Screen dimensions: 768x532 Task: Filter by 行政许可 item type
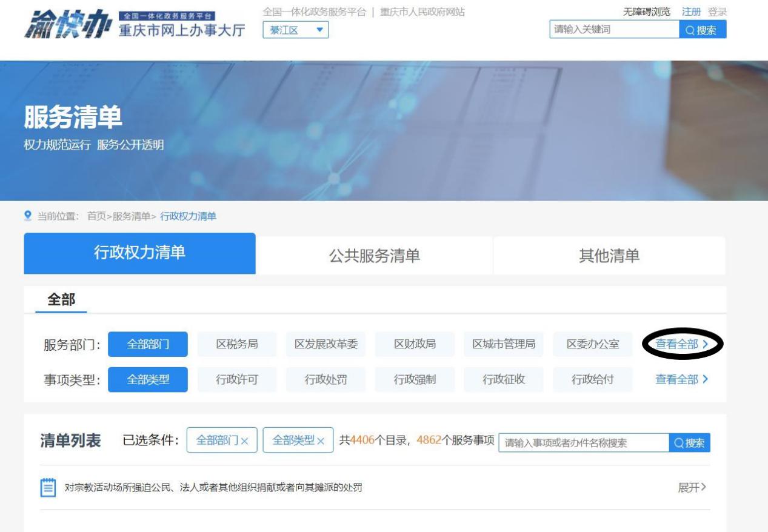(237, 380)
